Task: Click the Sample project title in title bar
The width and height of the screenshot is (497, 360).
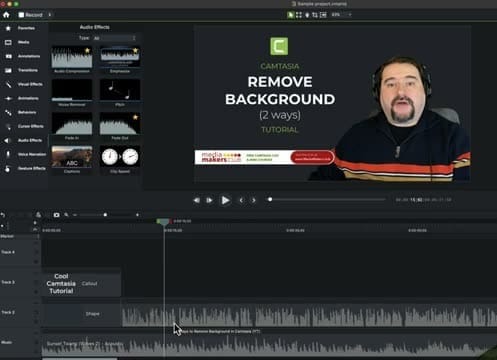Action: (322, 4)
